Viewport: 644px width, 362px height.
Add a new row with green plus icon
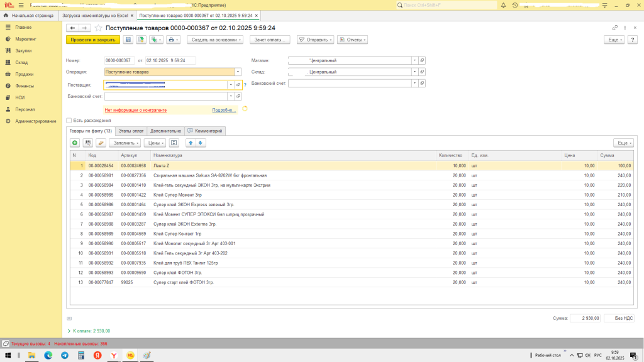tap(75, 143)
